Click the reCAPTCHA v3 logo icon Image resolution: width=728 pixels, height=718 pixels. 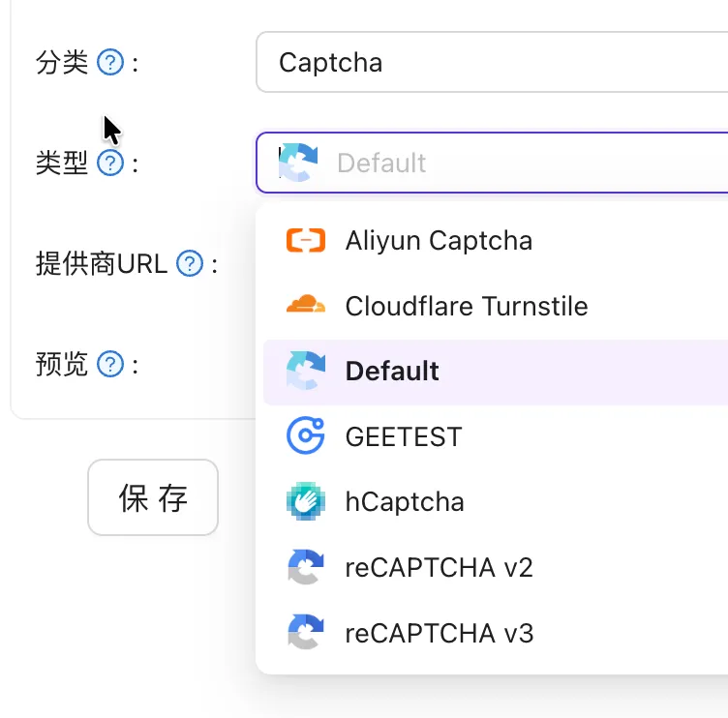306,633
